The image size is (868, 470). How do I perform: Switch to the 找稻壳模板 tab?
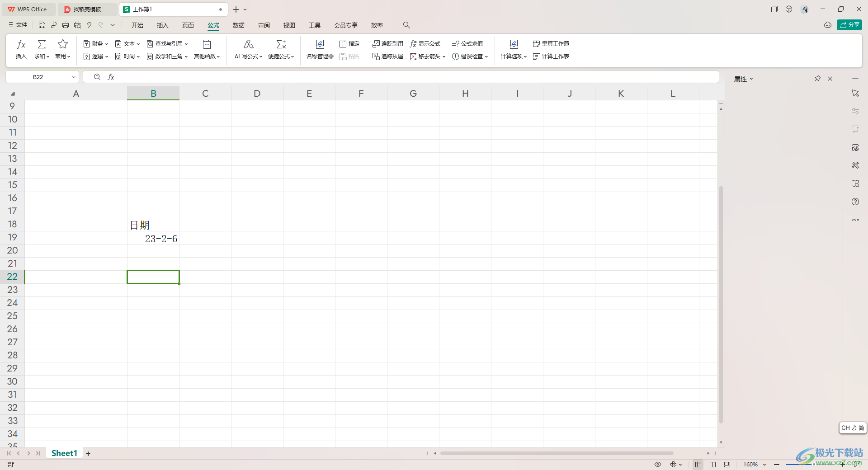pyautogui.click(x=87, y=9)
